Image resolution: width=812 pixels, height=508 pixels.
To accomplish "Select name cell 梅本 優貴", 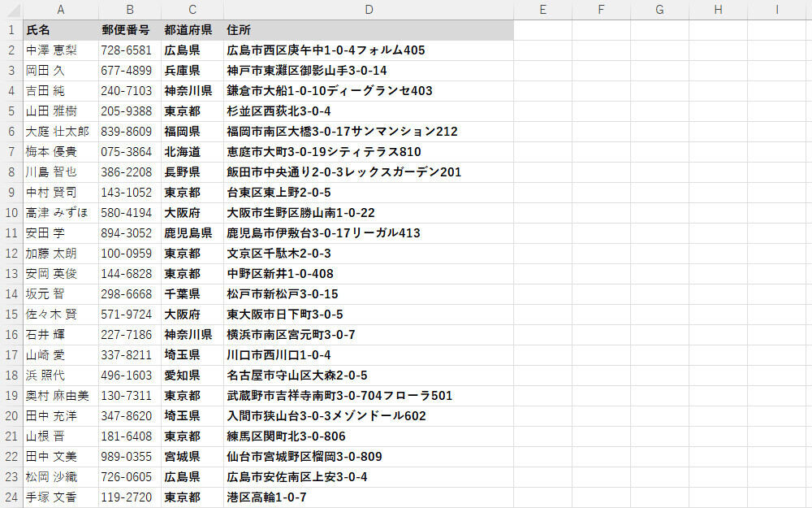I will (x=61, y=152).
